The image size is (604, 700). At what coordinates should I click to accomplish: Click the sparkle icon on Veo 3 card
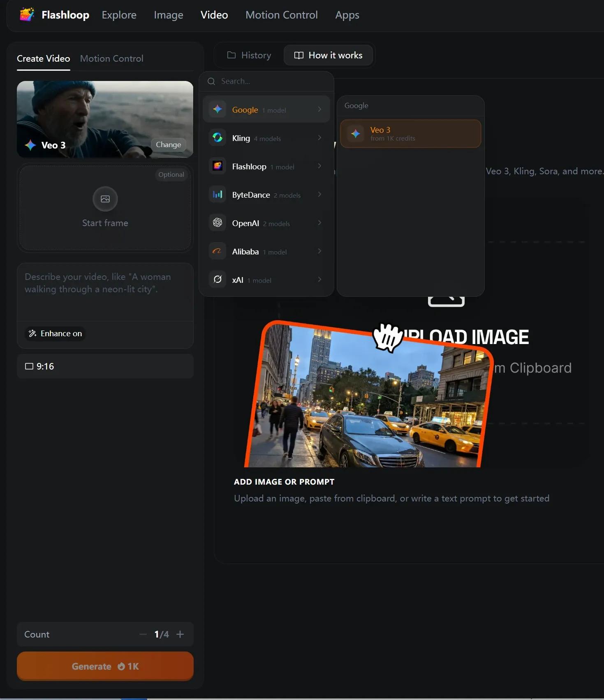point(30,145)
